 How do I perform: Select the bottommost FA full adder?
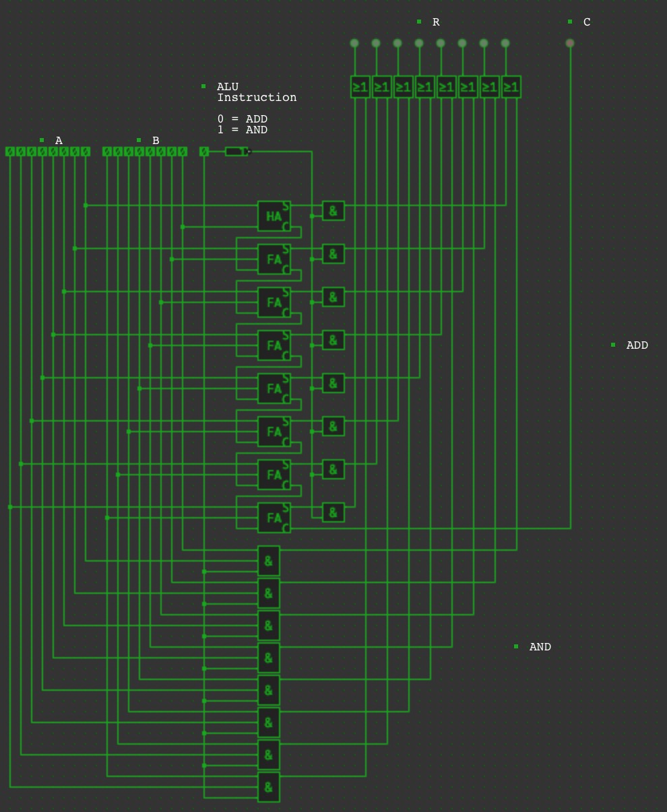coord(274,518)
